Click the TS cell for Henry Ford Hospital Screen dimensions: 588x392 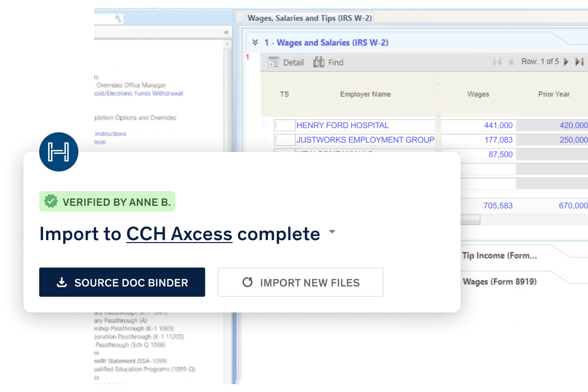point(284,125)
